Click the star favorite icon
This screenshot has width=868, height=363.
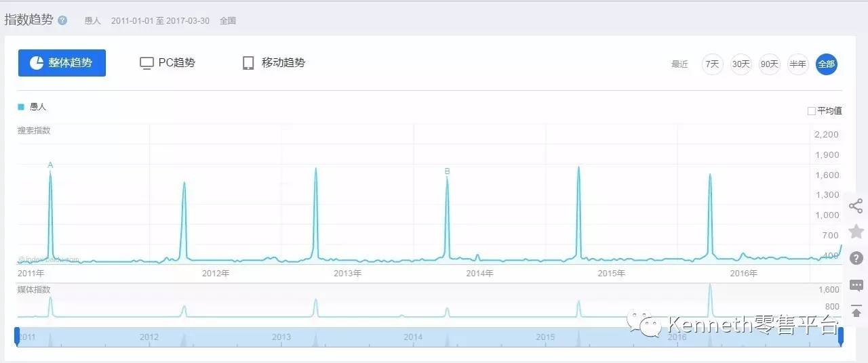[856, 232]
